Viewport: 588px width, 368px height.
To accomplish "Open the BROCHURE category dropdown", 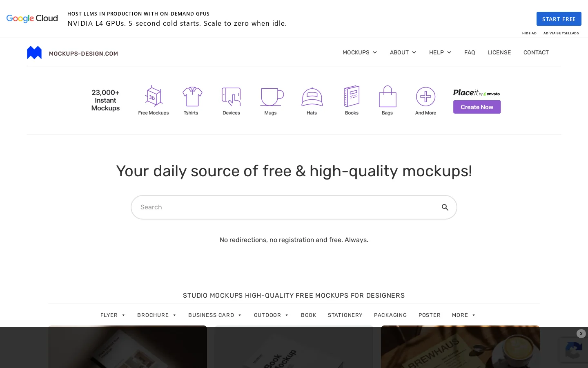I will (x=157, y=315).
